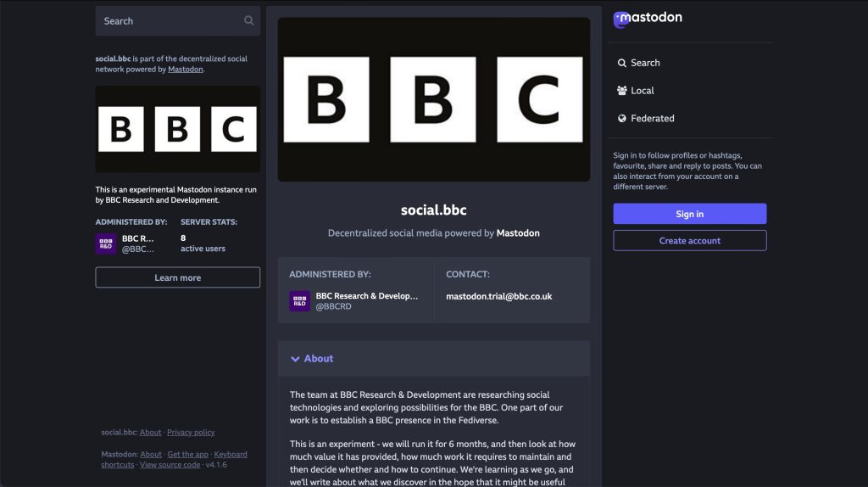Click the magnifier icon in the search box
The image size is (868, 487).
pyautogui.click(x=248, y=20)
